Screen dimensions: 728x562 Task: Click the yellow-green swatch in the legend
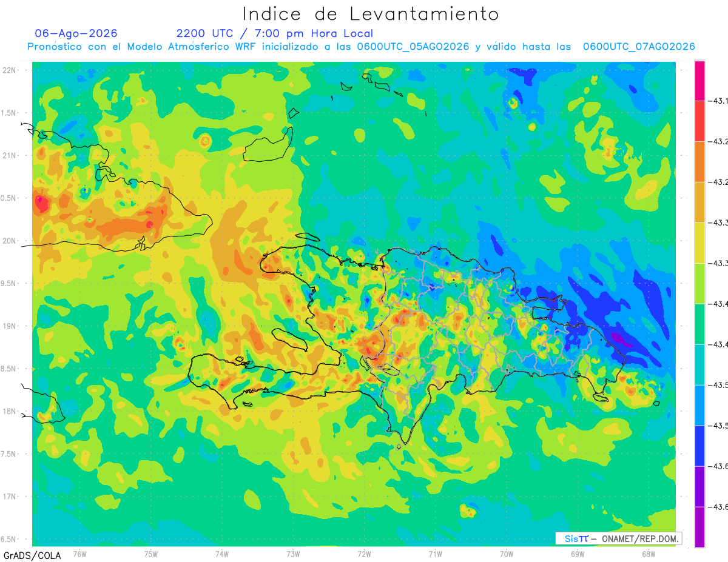tap(699, 283)
